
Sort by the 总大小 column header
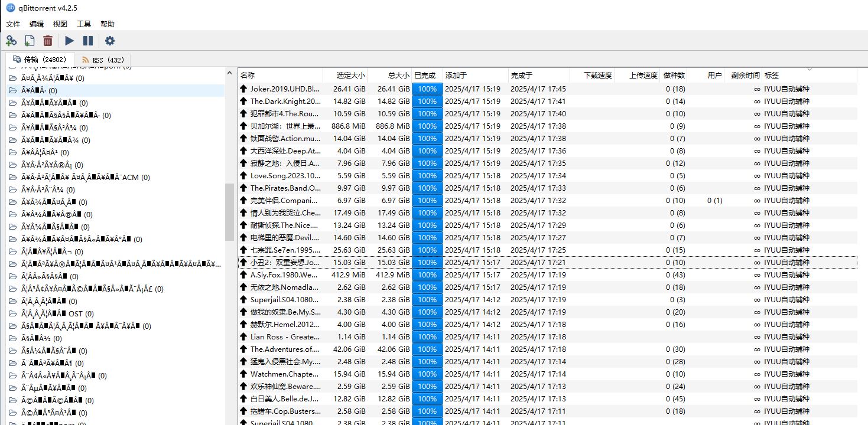click(x=389, y=75)
